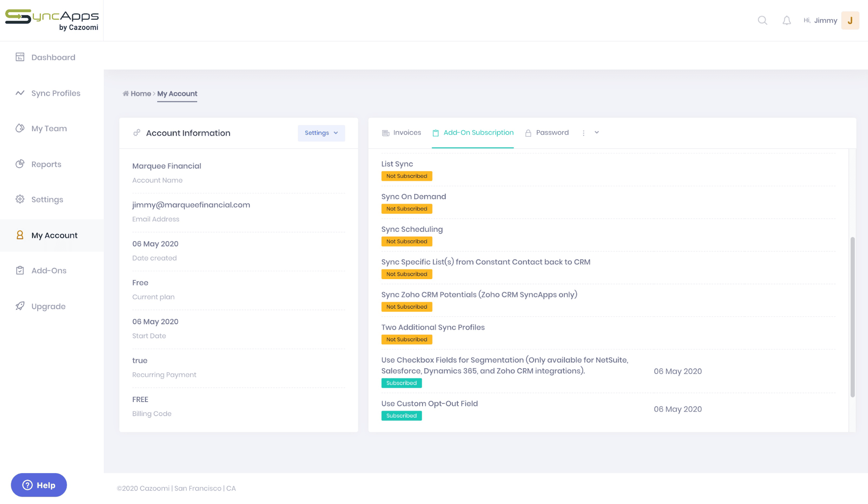The image size is (868, 504).
Task: Click the Hi, Jimmy user greeting
Action: tap(820, 20)
